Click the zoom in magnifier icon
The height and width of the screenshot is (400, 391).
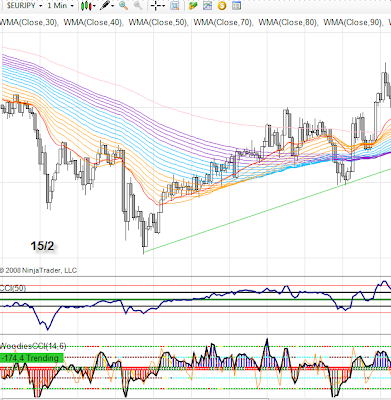[x=123, y=6]
